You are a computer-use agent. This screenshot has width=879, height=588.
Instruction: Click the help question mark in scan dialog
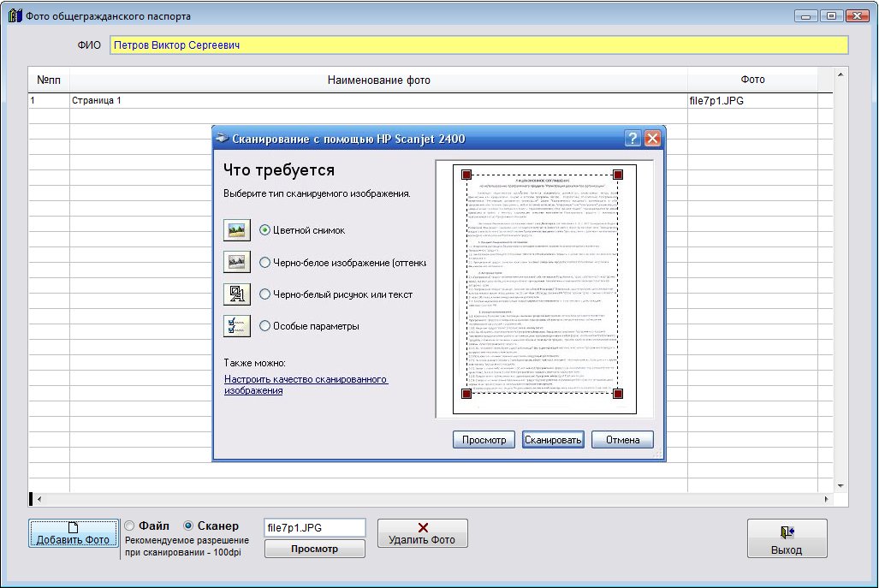(633, 139)
